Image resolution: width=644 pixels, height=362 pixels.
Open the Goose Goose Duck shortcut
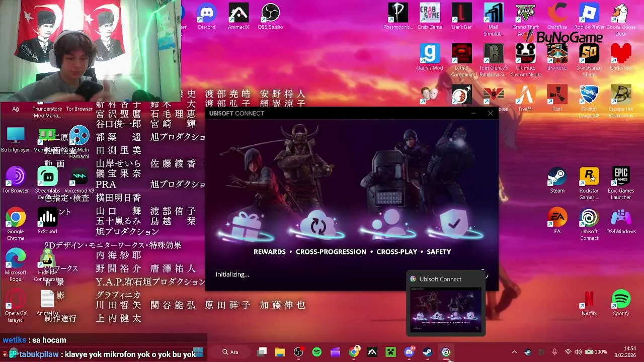[621, 20]
